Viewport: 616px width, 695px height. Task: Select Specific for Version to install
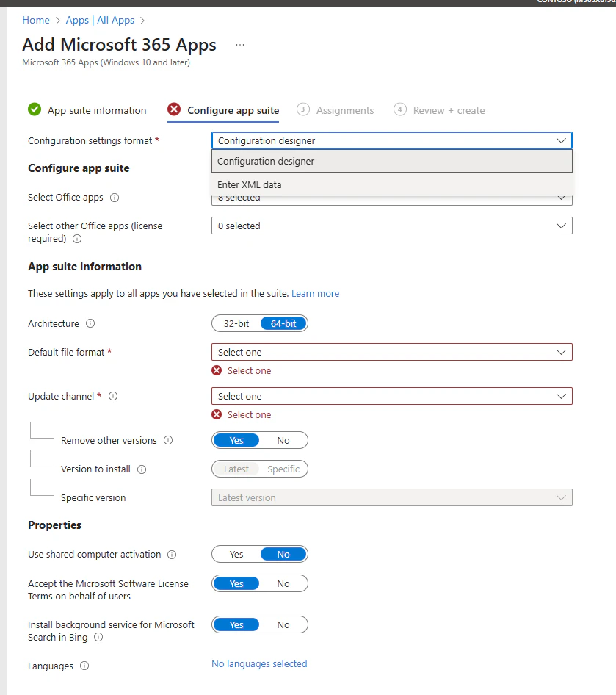[x=283, y=469]
